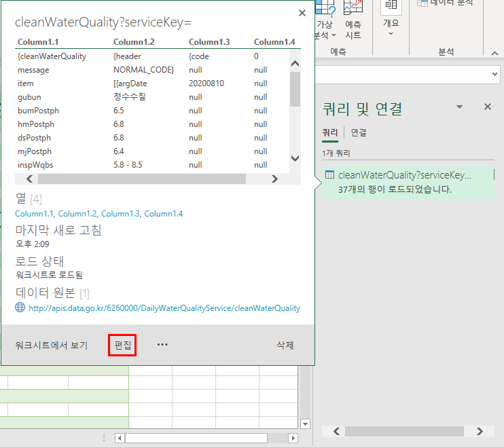Click the sheet tab splitter handle dots
This screenshot has height=448, width=504.
pyautogui.click(x=104, y=438)
